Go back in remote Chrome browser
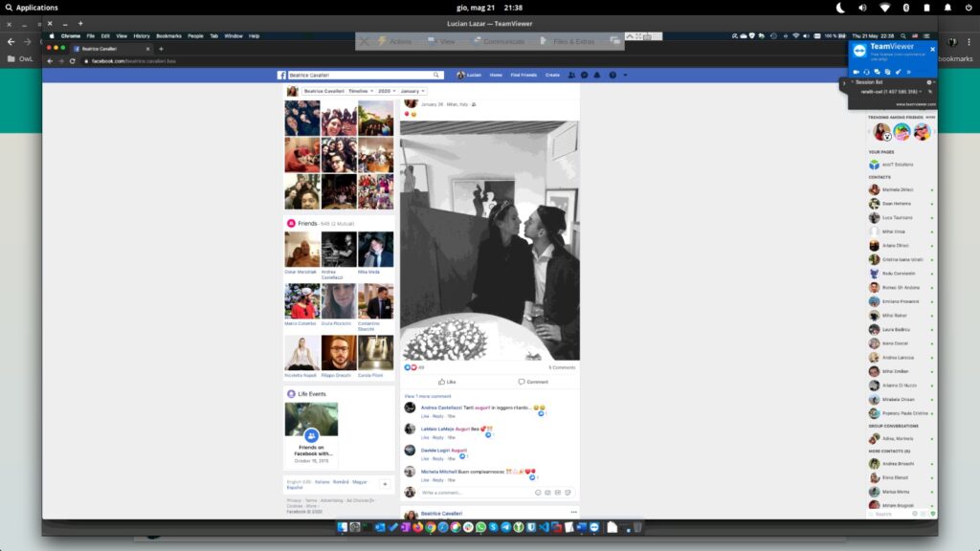 coord(50,61)
